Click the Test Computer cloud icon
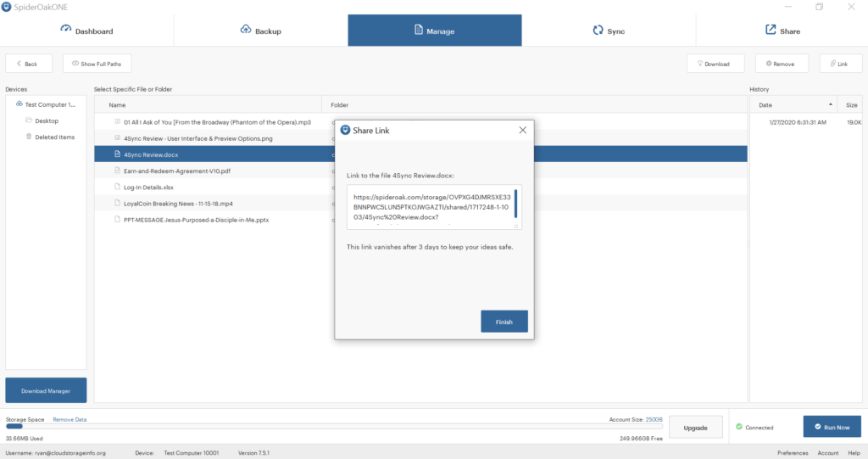Screen dimensions: 868x459 click(x=19, y=104)
